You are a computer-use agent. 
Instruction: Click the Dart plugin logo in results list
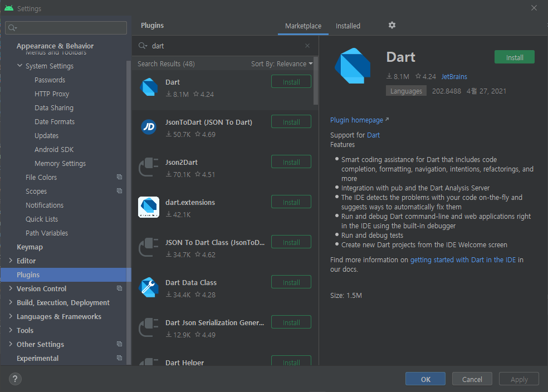point(149,87)
